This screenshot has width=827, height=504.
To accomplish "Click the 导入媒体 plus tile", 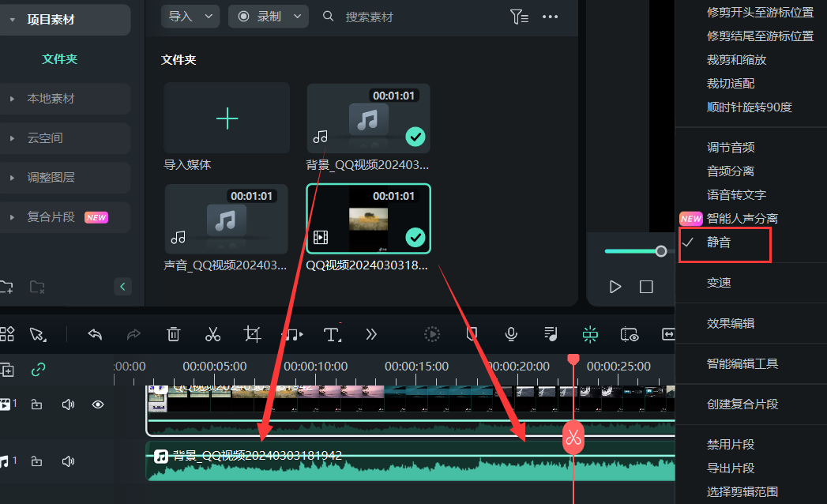I will pos(227,118).
